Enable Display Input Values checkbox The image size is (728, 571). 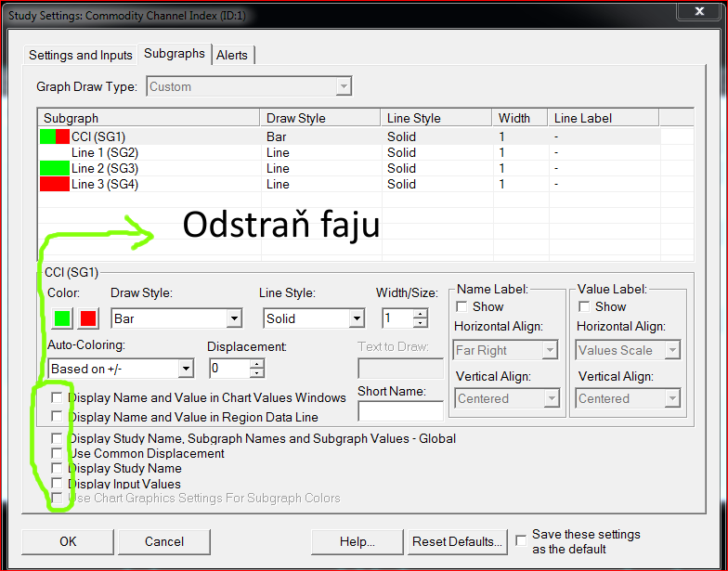(x=57, y=483)
